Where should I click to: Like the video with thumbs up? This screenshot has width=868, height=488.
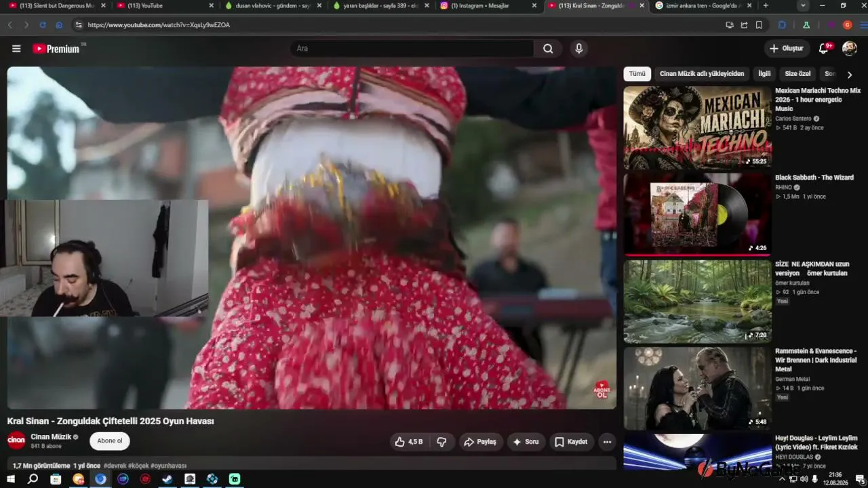tap(408, 442)
